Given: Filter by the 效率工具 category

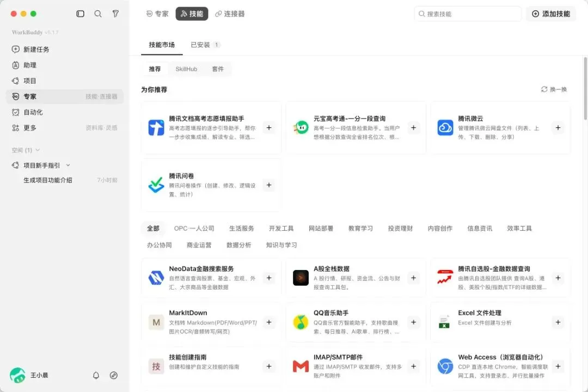Looking at the screenshot, I should [x=519, y=229].
